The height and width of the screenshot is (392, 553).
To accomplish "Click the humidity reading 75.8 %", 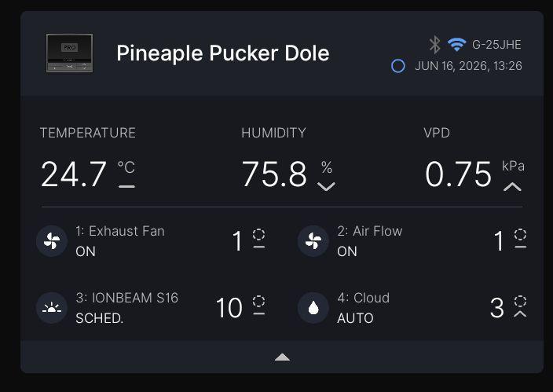I will point(288,174).
